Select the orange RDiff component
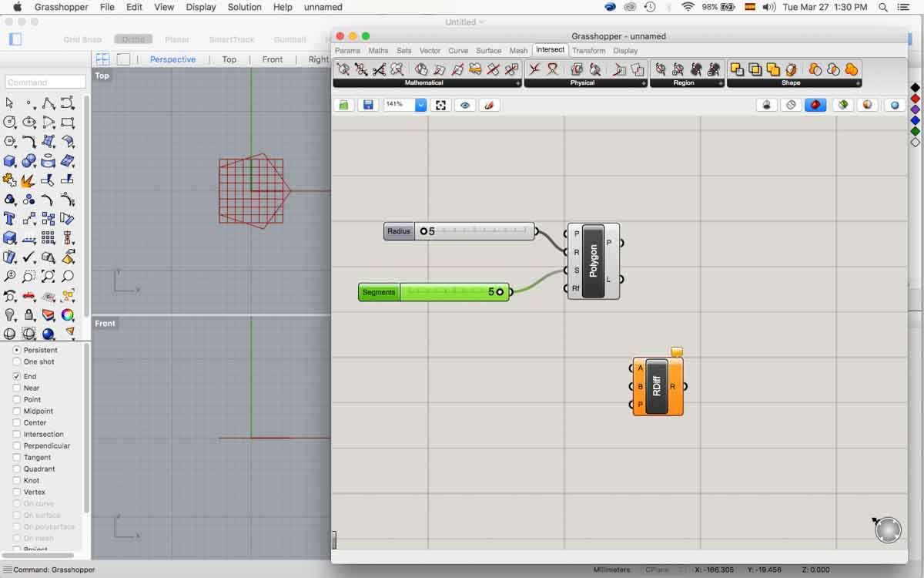The height and width of the screenshot is (578, 924). click(658, 386)
